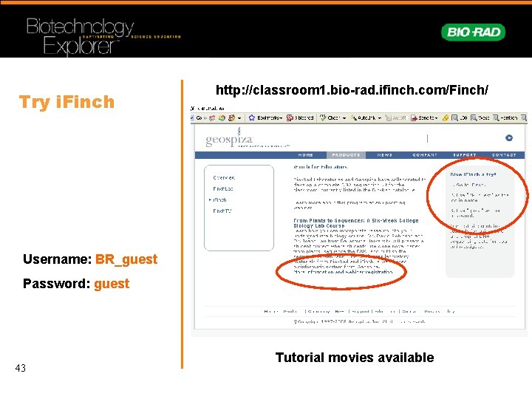Click the Bio-Rad logo on slide header
The width and height of the screenshot is (532, 399).
click(474, 33)
